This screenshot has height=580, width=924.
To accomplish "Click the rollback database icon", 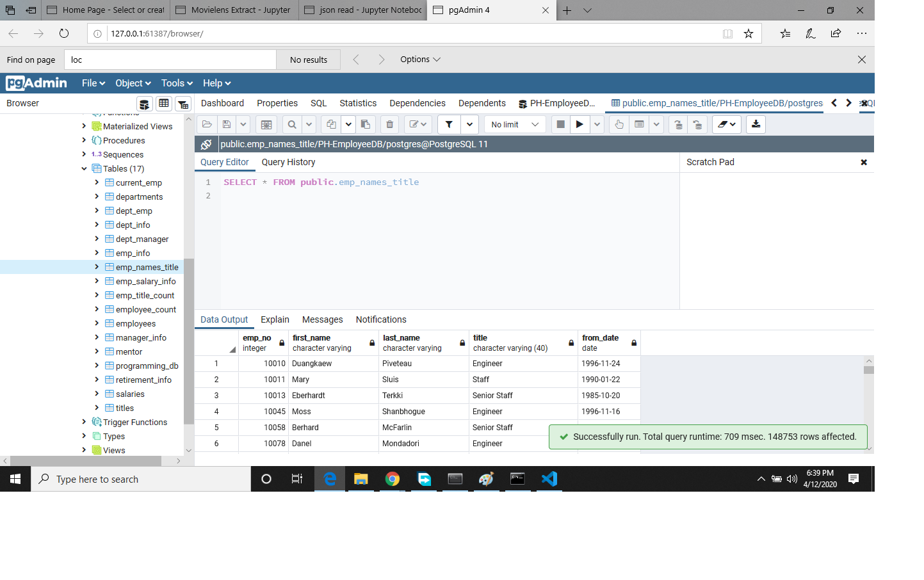I will click(697, 124).
